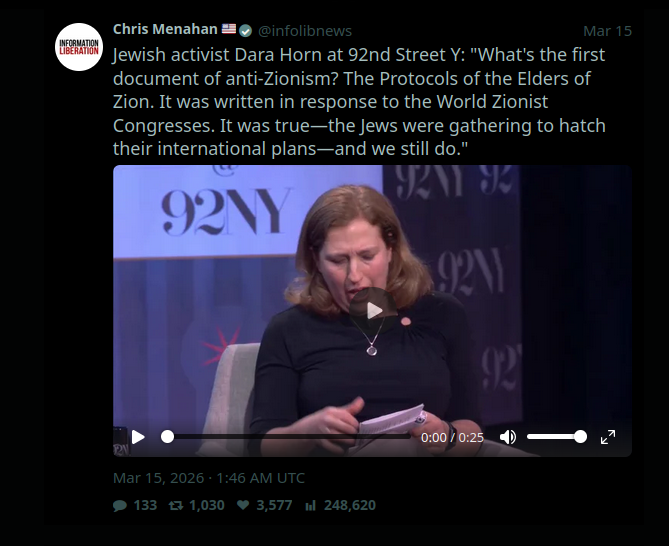This screenshot has width=669, height=546.
Task: Click the tweet text about Dara Horn
Action: click(359, 102)
